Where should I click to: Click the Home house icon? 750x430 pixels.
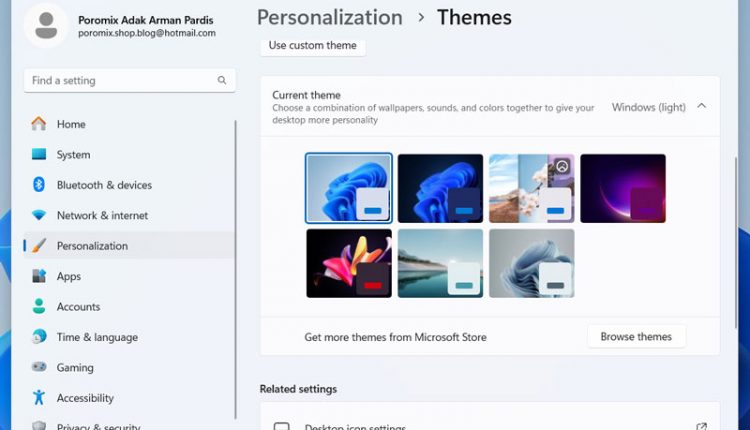click(39, 123)
